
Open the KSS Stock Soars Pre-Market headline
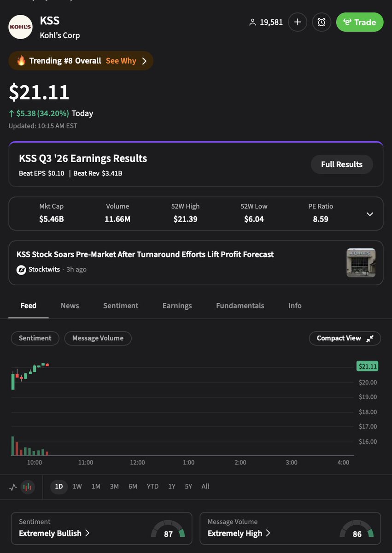tap(145, 254)
